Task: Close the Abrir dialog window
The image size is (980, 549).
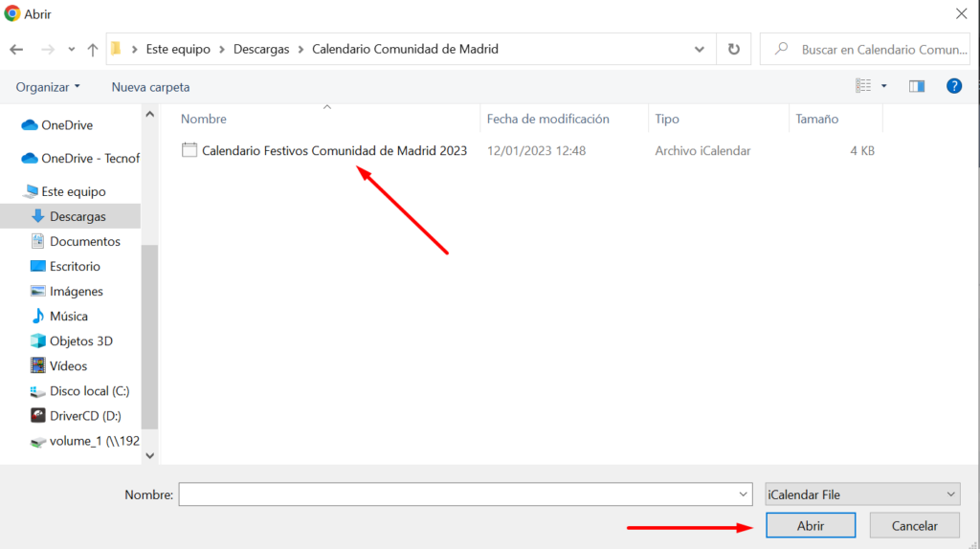Action: (x=961, y=13)
